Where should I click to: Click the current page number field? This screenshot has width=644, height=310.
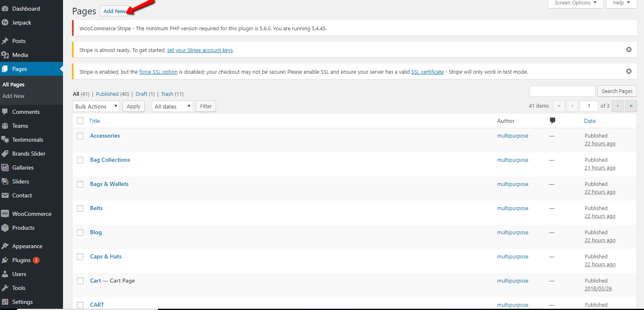(x=589, y=106)
